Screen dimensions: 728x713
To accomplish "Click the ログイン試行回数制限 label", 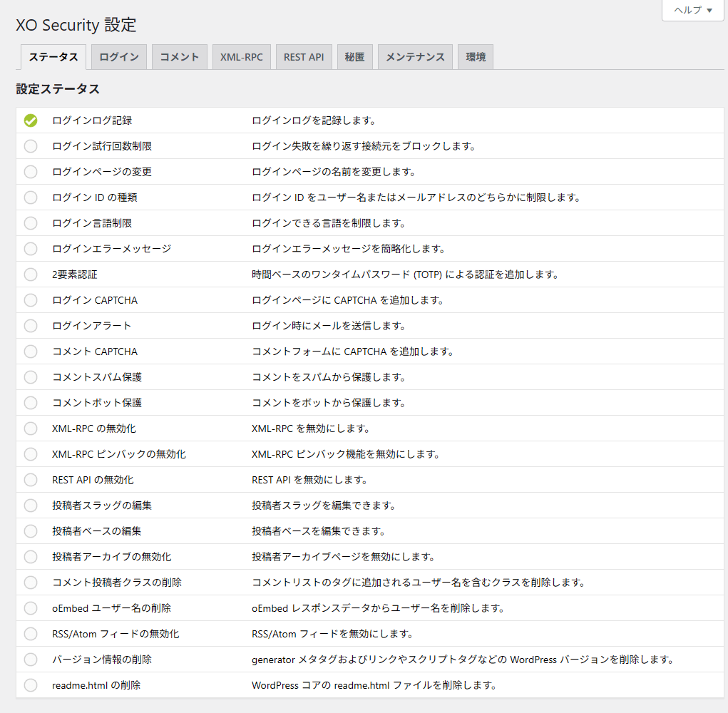I will coord(102,146).
